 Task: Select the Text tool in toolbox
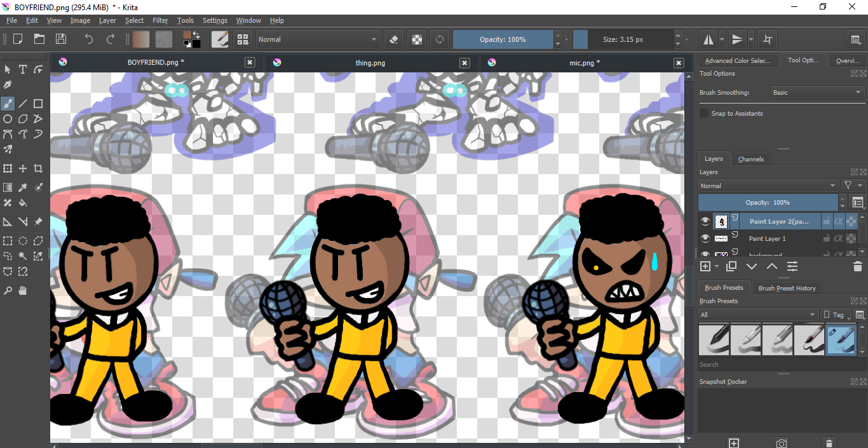tap(23, 69)
